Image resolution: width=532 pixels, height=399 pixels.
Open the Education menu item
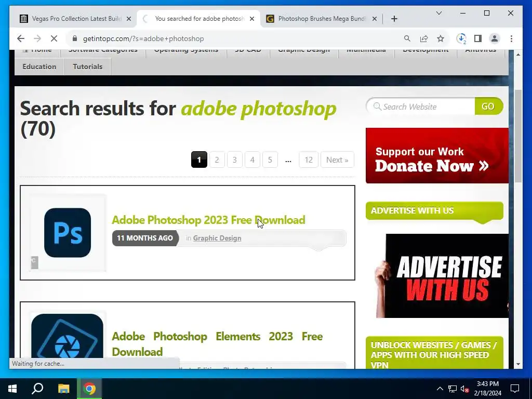tap(39, 66)
